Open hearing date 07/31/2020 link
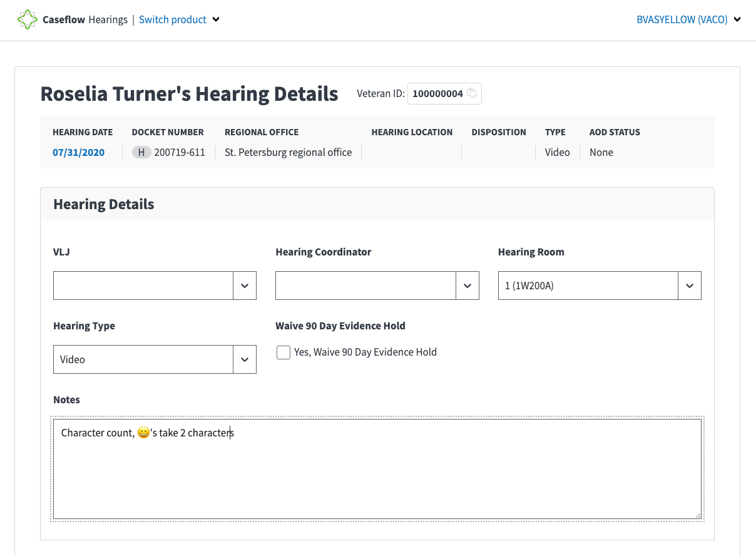The height and width of the screenshot is (556, 756). pos(79,152)
